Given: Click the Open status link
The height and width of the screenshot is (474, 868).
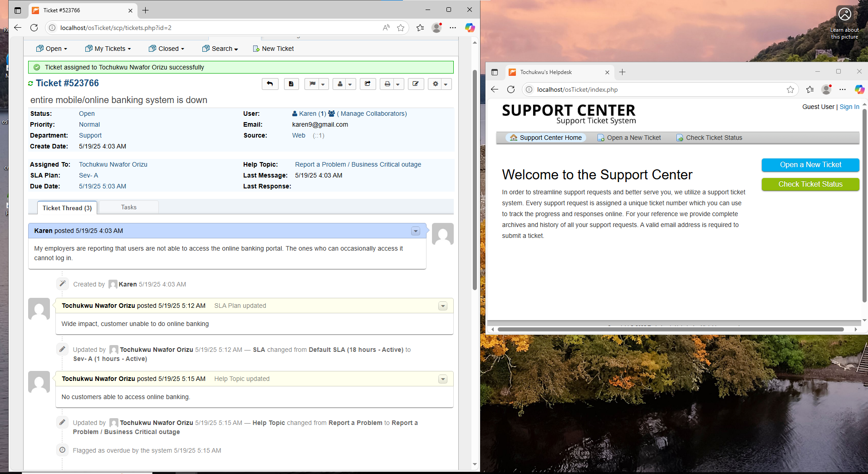Looking at the screenshot, I should coord(87,114).
